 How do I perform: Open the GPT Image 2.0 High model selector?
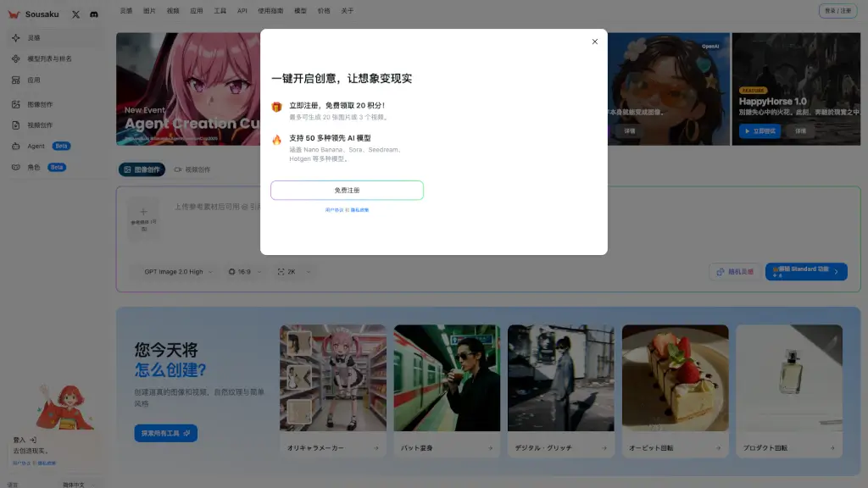click(173, 272)
